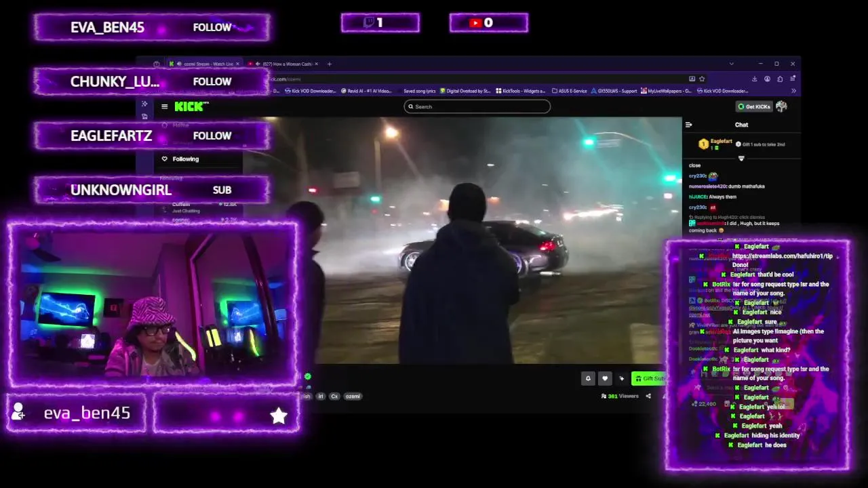868x488 pixels.
Task: Bookmark this page with star icon
Action: (x=702, y=79)
